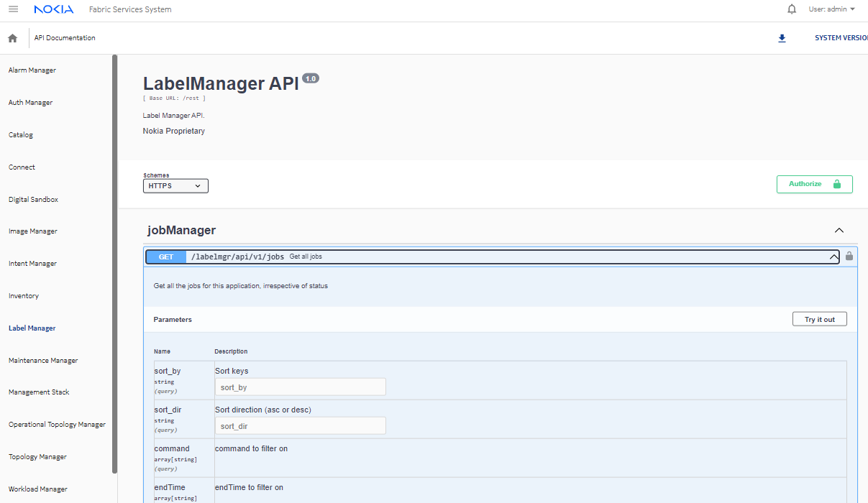Click the 'Get all the jobs' description text
This screenshot has width=868, height=503.
point(241,286)
